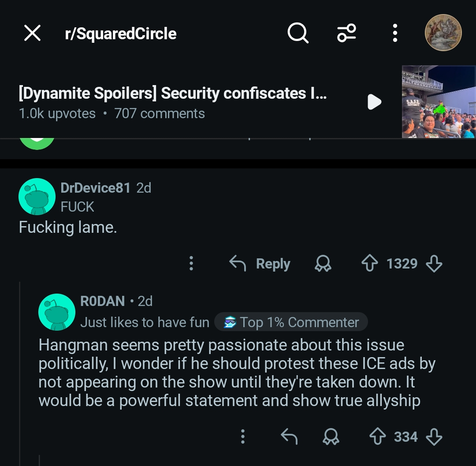Open more options on R0DAN's comment

[x=242, y=436]
